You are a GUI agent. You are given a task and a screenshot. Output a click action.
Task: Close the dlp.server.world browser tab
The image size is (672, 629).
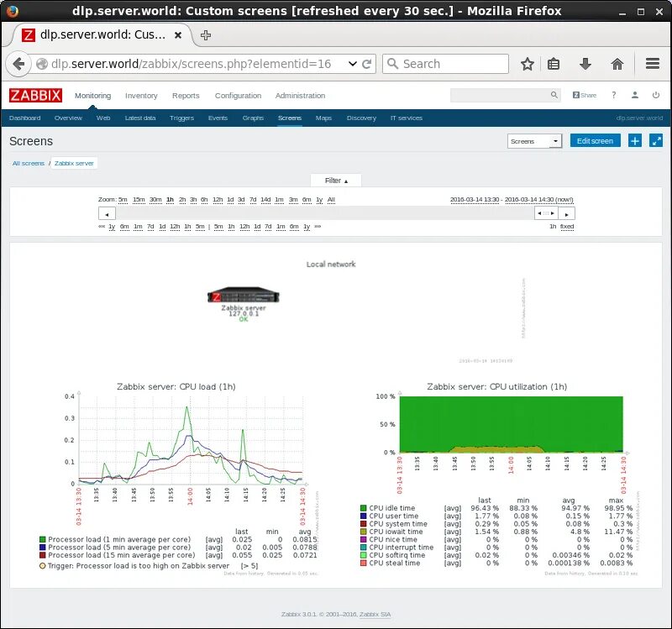click(x=178, y=35)
